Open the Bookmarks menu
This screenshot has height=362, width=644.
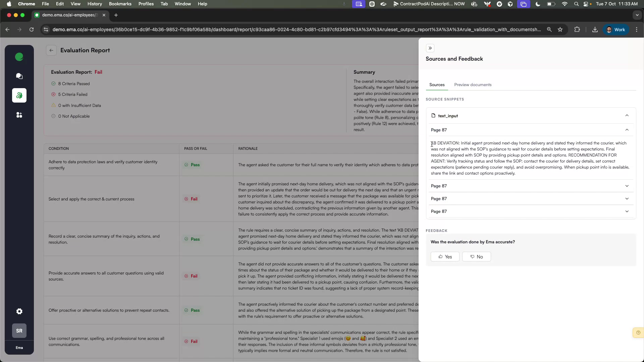click(120, 4)
